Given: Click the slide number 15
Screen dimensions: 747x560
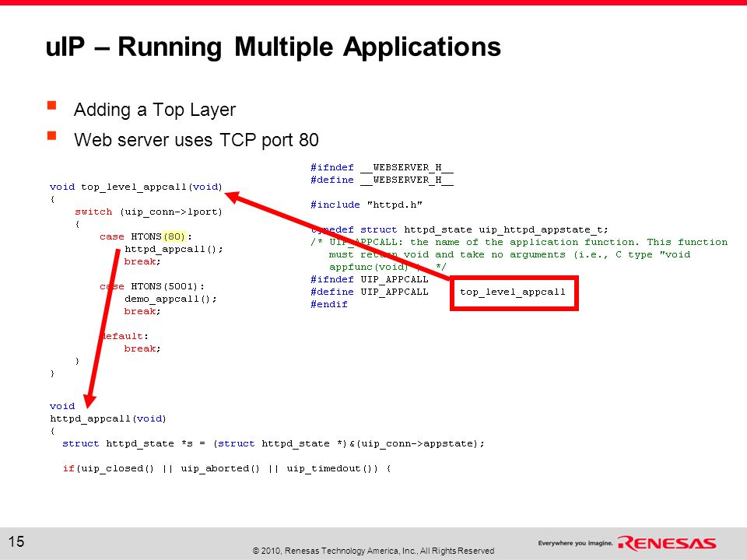Looking at the screenshot, I should coord(16,541).
